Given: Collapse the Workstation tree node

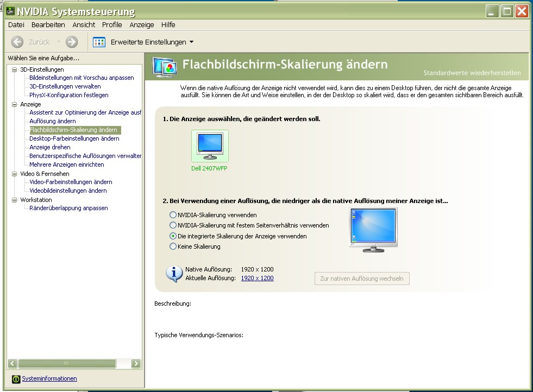Looking at the screenshot, I should coord(14,200).
